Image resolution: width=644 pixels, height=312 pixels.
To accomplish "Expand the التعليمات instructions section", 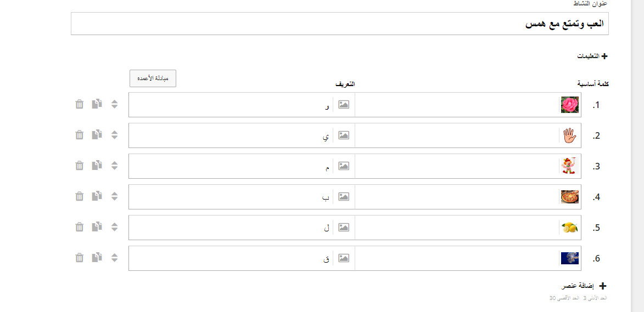I will coord(592,56).
